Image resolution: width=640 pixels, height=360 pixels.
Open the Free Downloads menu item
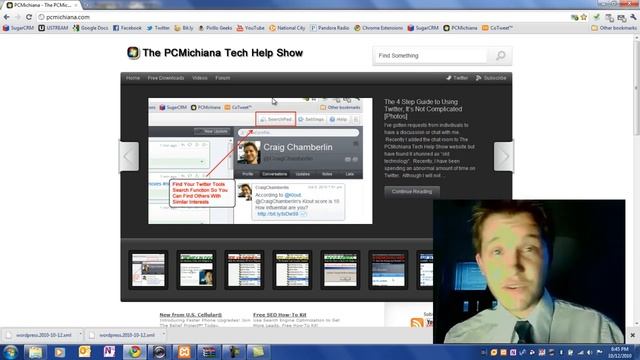(166, 78)
